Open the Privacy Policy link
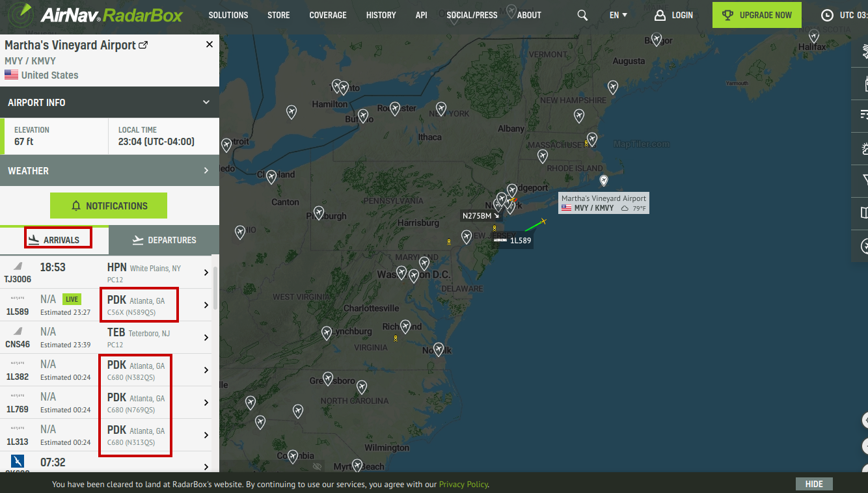868x493 pixels. 463,485
